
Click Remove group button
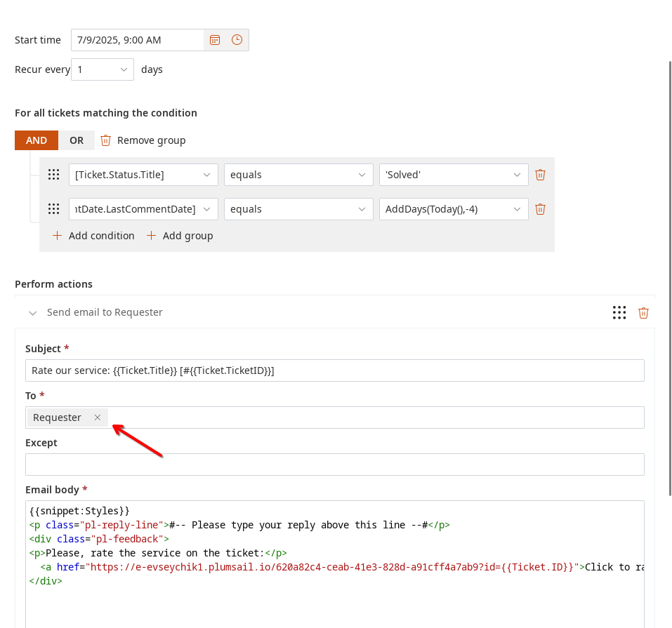pos(143,140)
